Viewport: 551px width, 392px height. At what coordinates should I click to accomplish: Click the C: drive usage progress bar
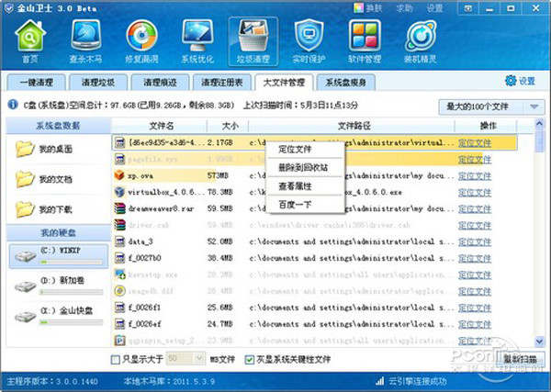pos(71,262)
